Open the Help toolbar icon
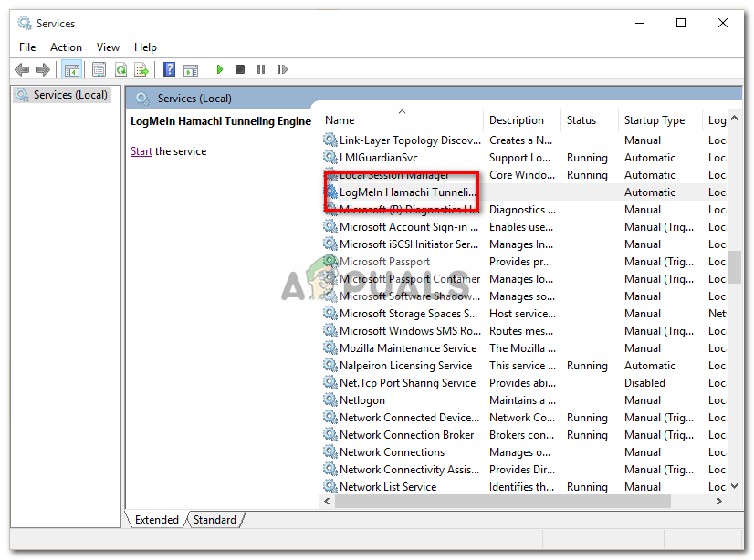 coord(169,69)
